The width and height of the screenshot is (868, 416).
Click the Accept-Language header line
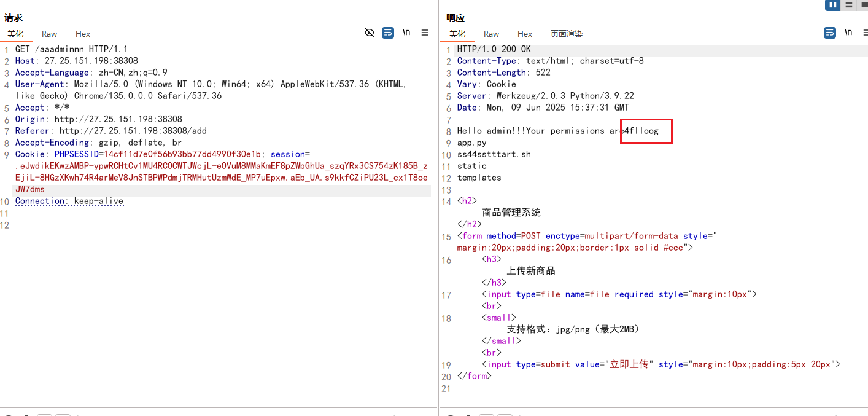pyautogui.click(x=91, y=73)
